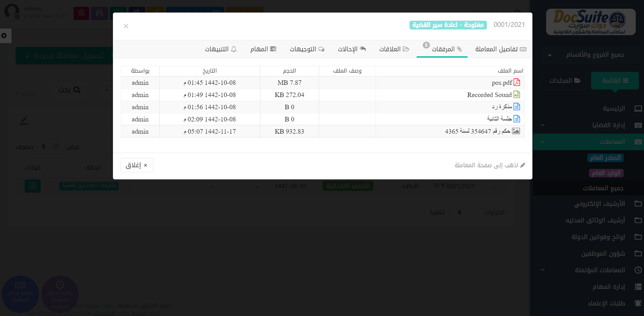Open الأرشيف الإلكتروني in the sidebar
Image resolution: width=644 pixels, height=316 pixels.
point(600,204)
